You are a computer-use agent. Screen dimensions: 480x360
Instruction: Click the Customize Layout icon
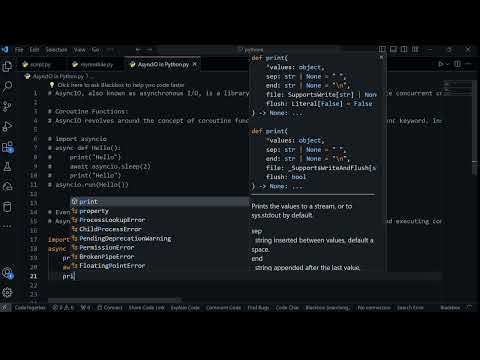click(x=415, y=49)
